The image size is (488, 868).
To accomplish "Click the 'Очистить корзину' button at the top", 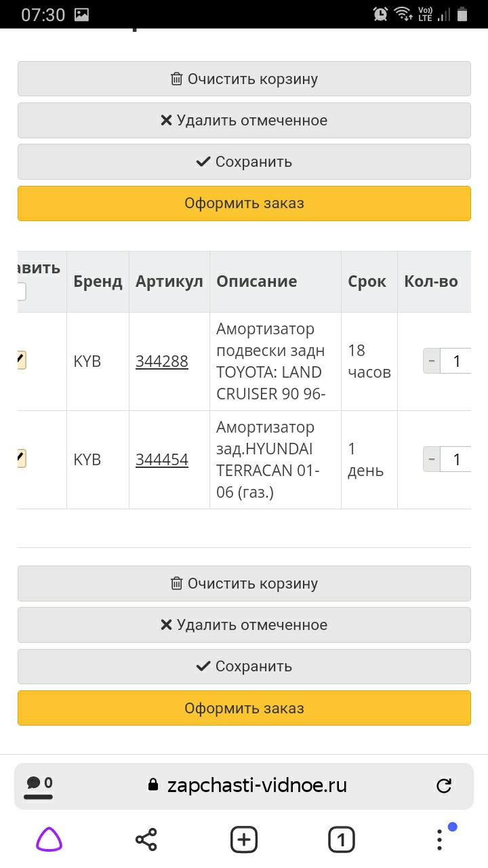I will tap(244, 79).
